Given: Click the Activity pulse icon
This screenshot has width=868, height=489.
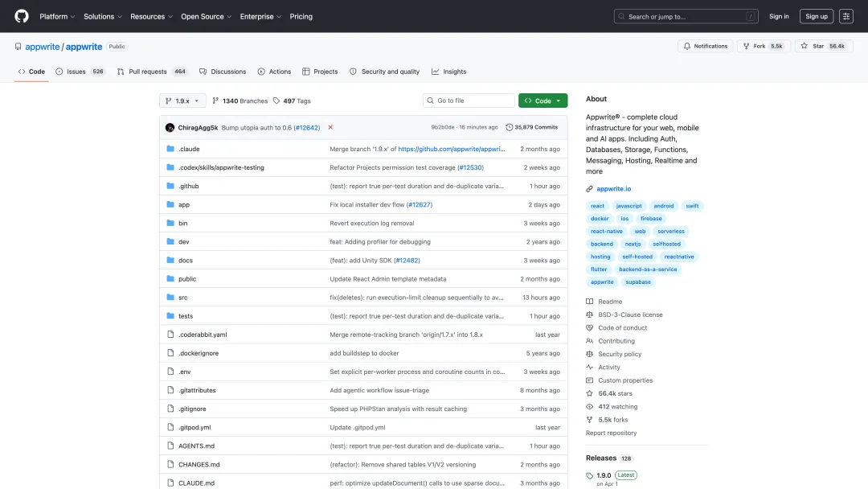Looking at the screenshot, I should [590, 368].
